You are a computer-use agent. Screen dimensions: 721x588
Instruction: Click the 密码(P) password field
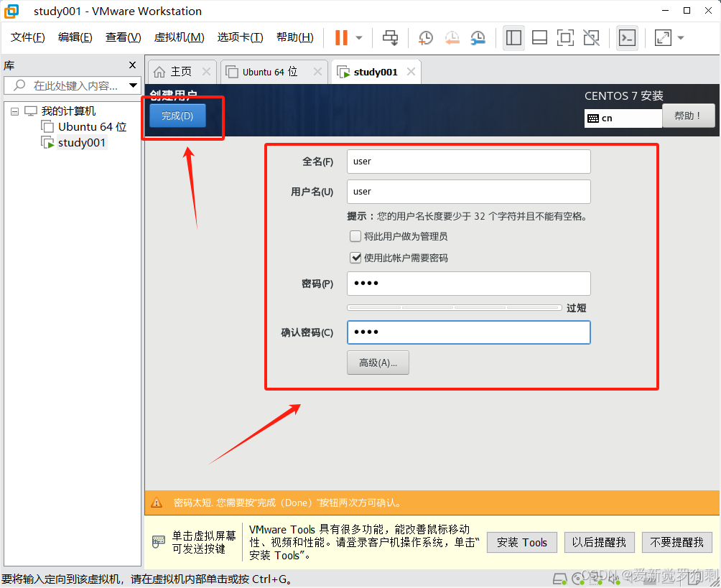468,284
